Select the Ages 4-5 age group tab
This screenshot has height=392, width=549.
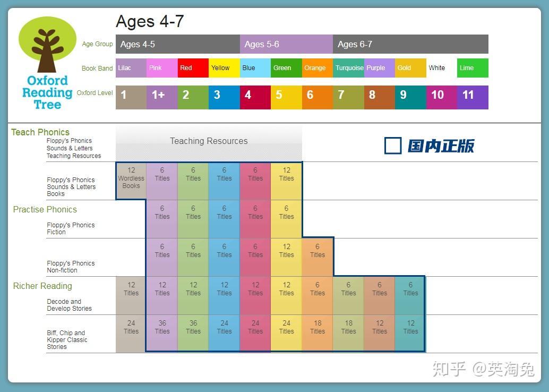coord(177,44)
